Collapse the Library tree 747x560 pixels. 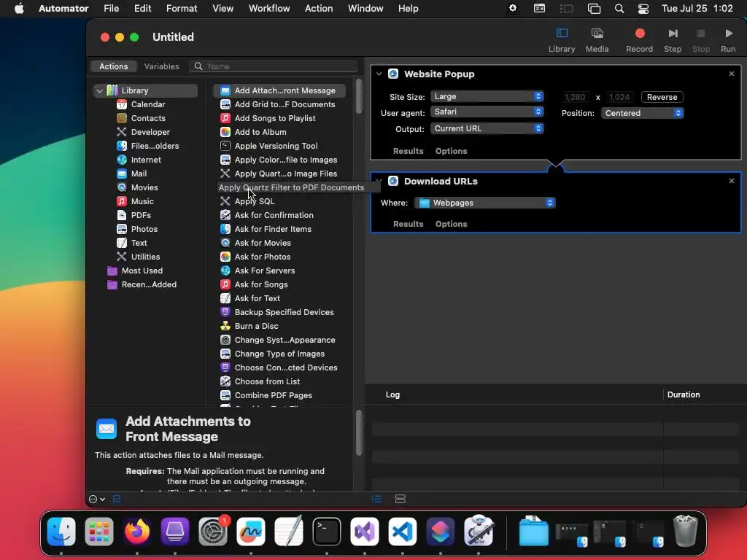99,90
